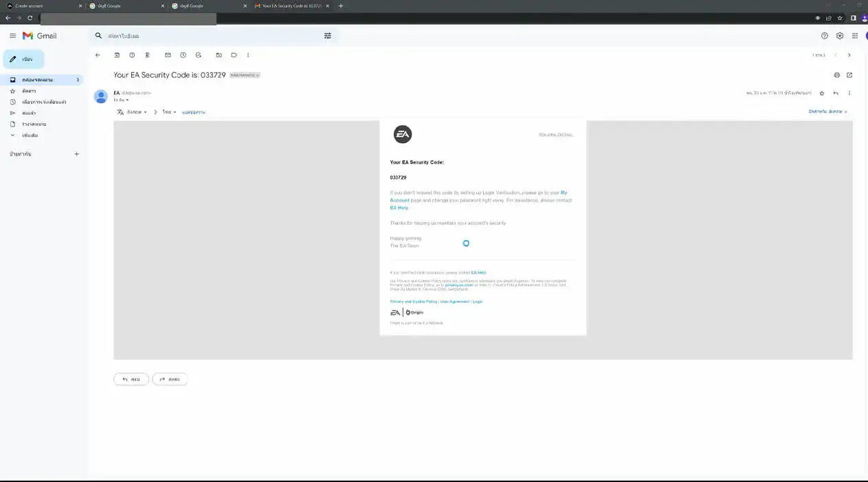Go to the next email arrow
The width and height of the screenshot is (868, 482).
click(x=849, y=55)
